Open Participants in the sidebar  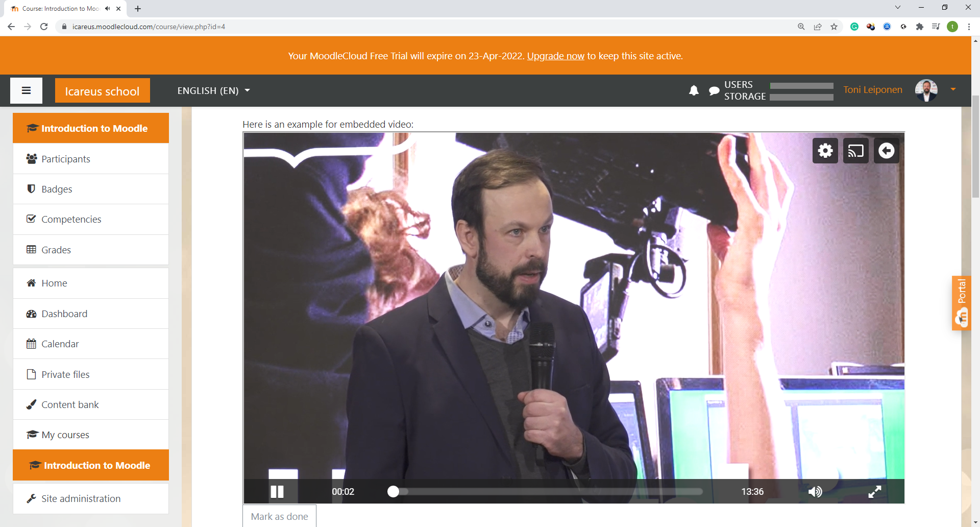(x=66, y=159)
